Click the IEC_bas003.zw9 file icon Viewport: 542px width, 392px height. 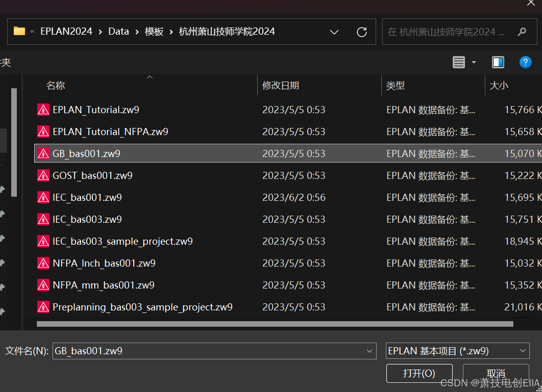[43, 219]
